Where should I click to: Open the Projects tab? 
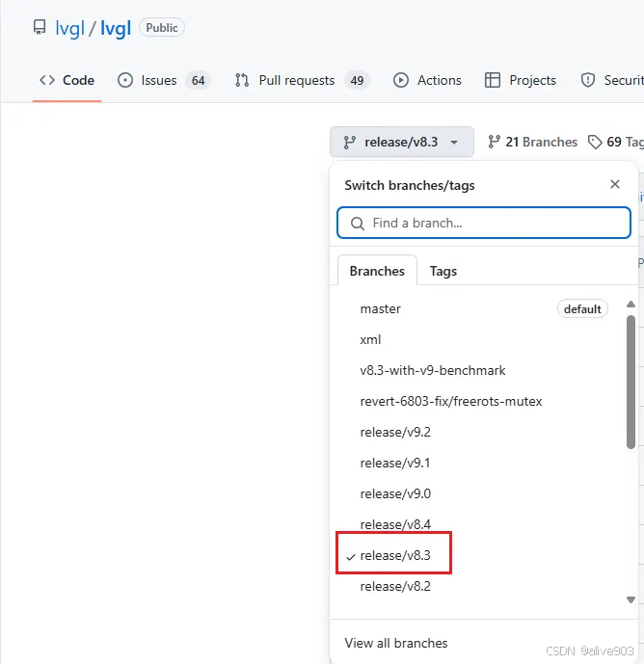(x=521, y=80)
